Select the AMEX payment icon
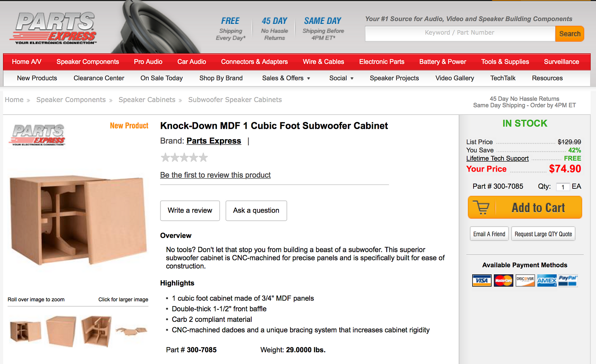 point(547,280)
